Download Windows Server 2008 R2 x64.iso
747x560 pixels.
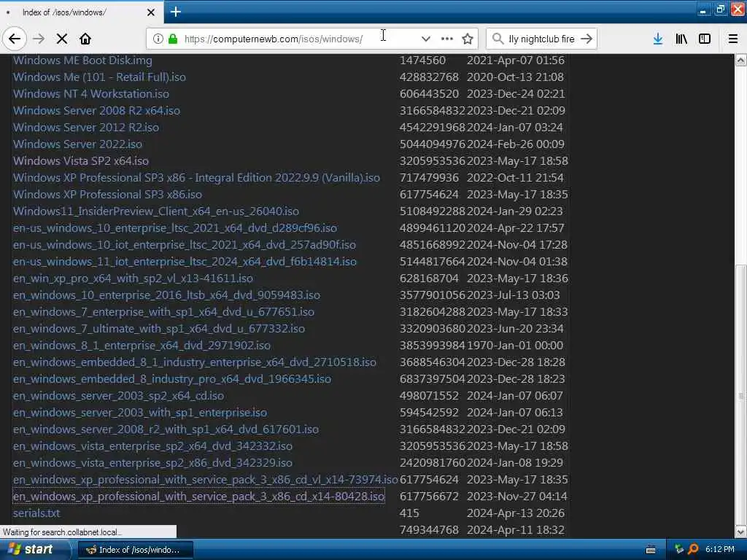coord(96,111)
